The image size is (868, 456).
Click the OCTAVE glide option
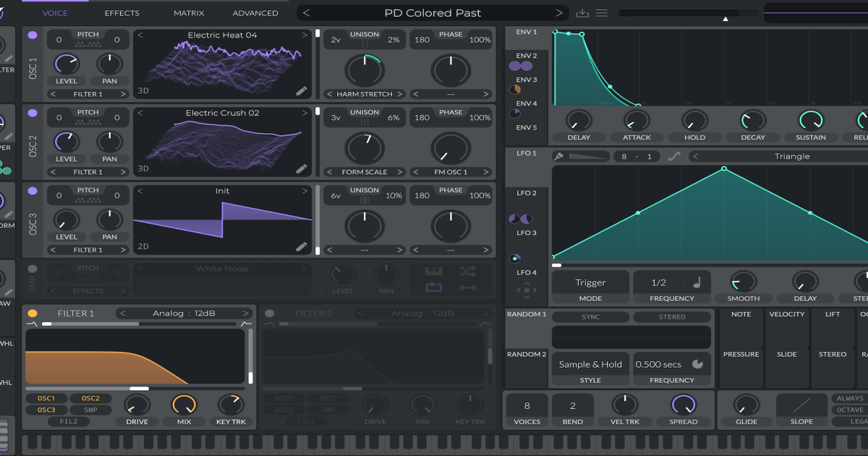850,410
